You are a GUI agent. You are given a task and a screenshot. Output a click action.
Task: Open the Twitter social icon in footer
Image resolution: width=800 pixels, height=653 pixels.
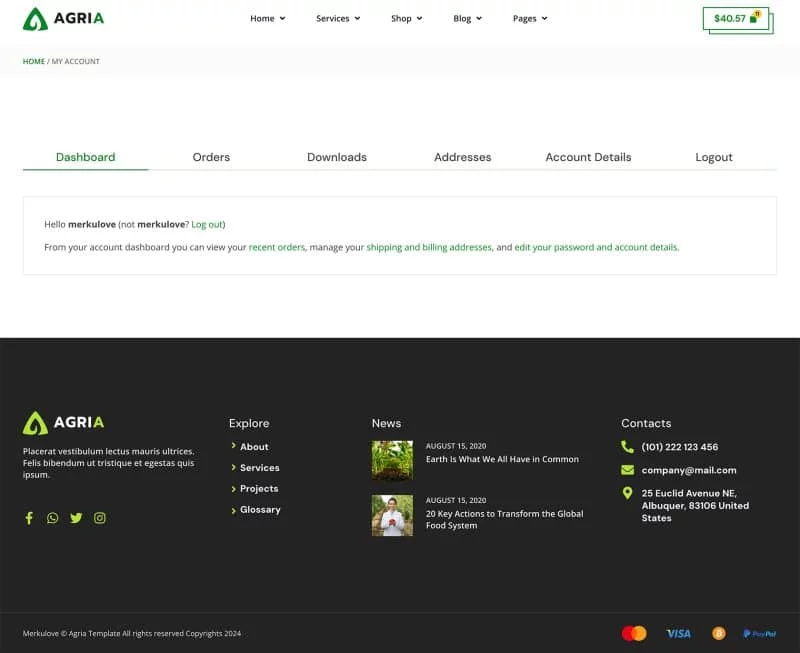76,518
